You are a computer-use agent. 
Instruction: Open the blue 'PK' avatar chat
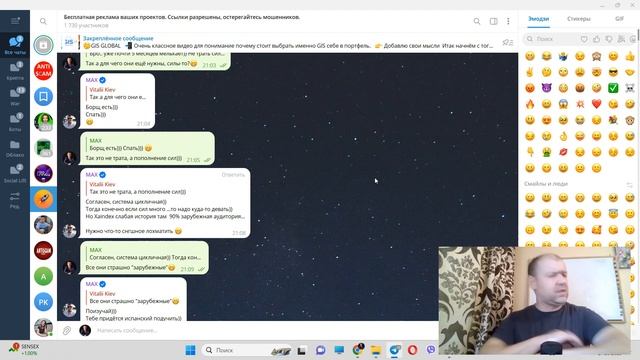tap(43, 302)
